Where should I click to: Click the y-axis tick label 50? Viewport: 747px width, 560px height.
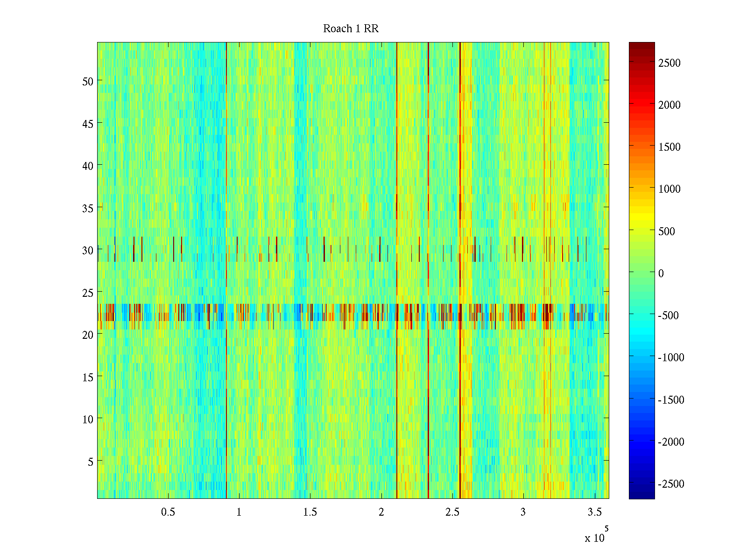pos(88,82)
